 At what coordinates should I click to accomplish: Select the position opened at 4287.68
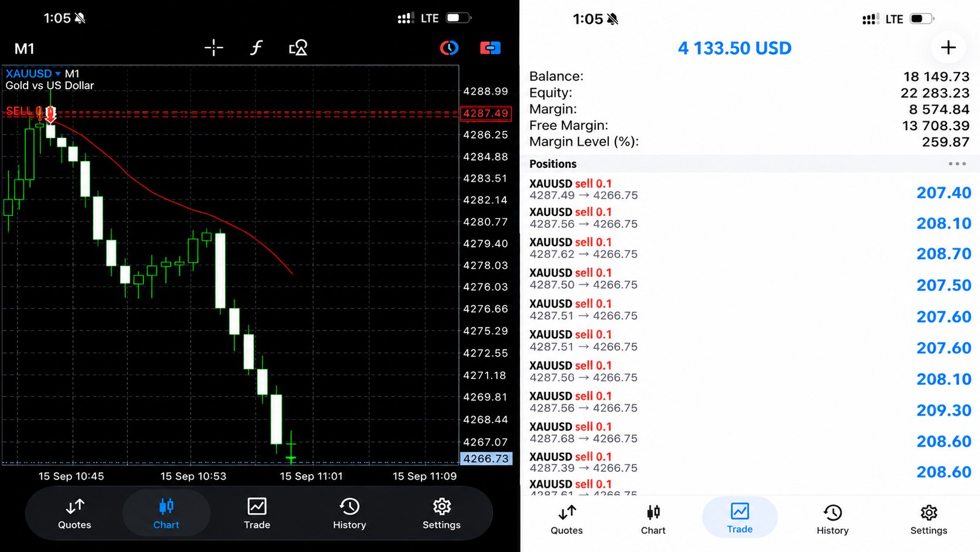tap(750, 432)
